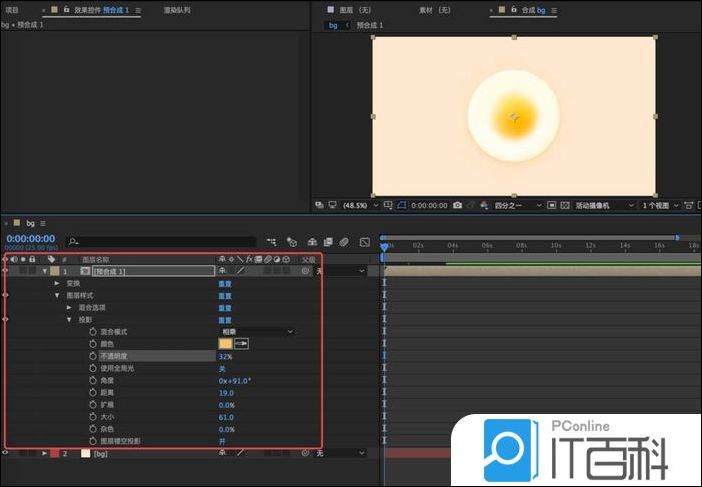Click the show channel RGB icon in viewer
Image resolution: width=702 pixels, height=487 pixels.
click(483, 205)
